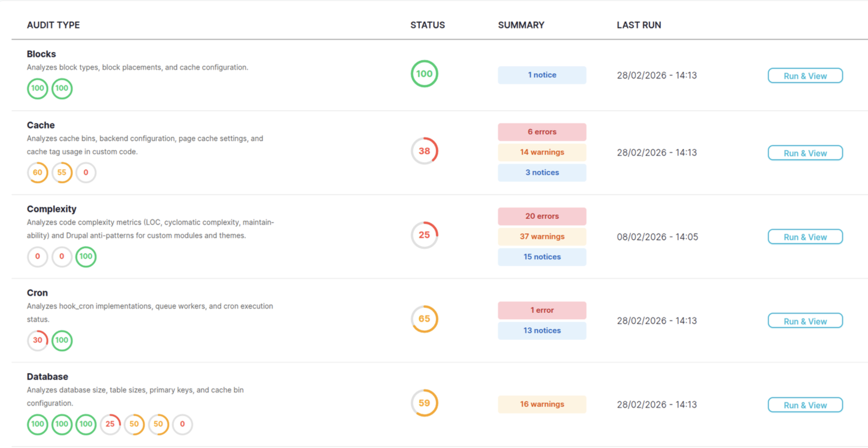This screenshot has width=868, height=448.
Task: Run and view the Cron audit
Action: (805, 321)
